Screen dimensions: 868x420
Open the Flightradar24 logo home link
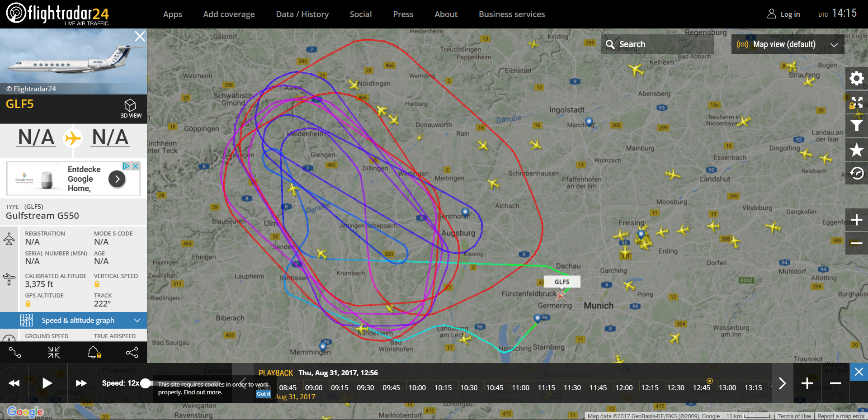click(x=57, y=14)
